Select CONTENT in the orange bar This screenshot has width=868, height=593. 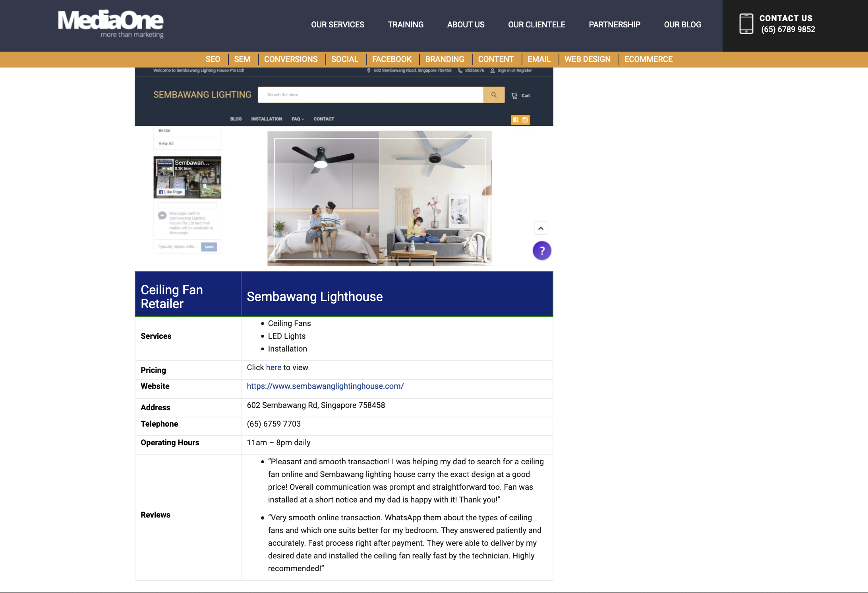click(x=496, y=59)
